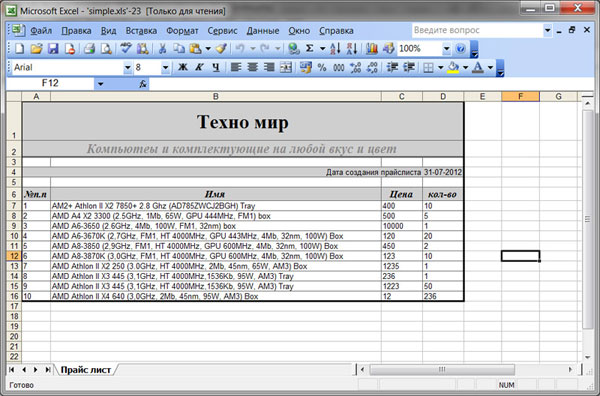The image size is (600, 396).
Task: Apply Currency format icon
Action: (x=305, y=68)
